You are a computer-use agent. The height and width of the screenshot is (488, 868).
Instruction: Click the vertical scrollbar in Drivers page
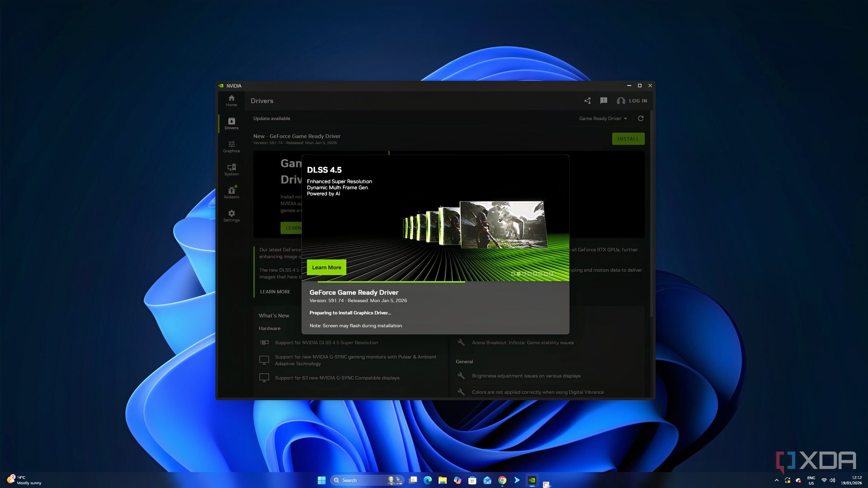coord(651,214)
